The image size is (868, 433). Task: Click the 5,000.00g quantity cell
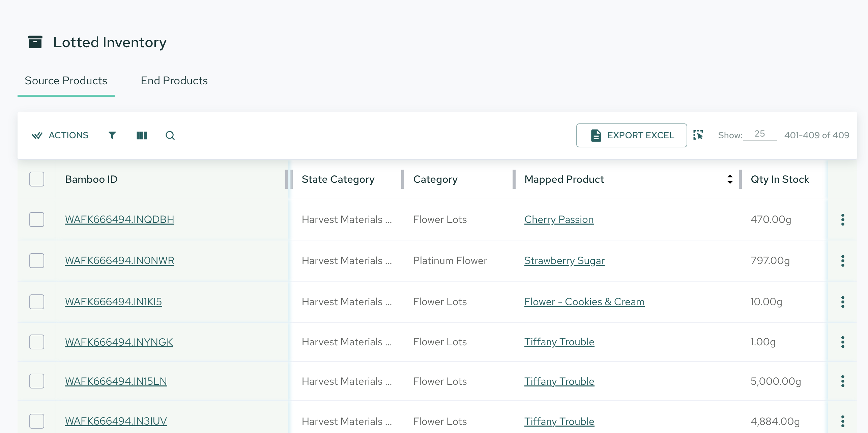pyautogui.click(x=776, y=381)
